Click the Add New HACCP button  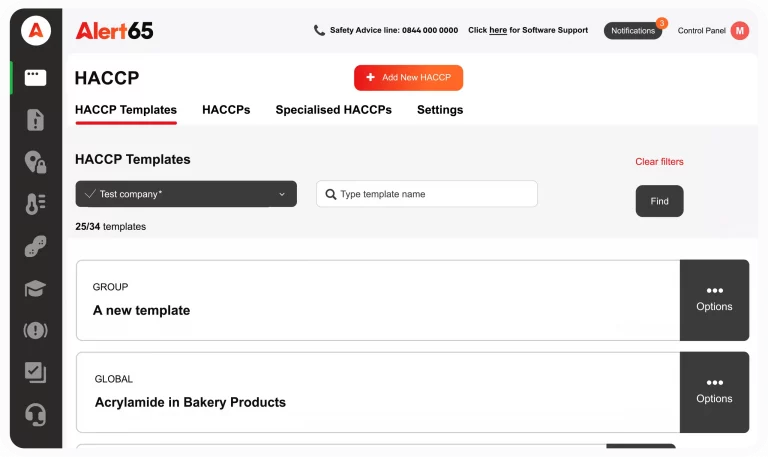coord(408,78)
